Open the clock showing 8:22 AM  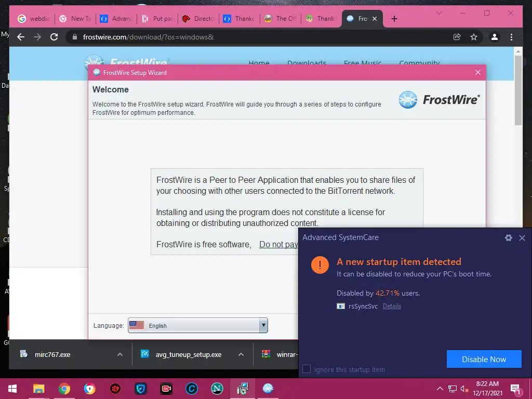click(487, 389)
